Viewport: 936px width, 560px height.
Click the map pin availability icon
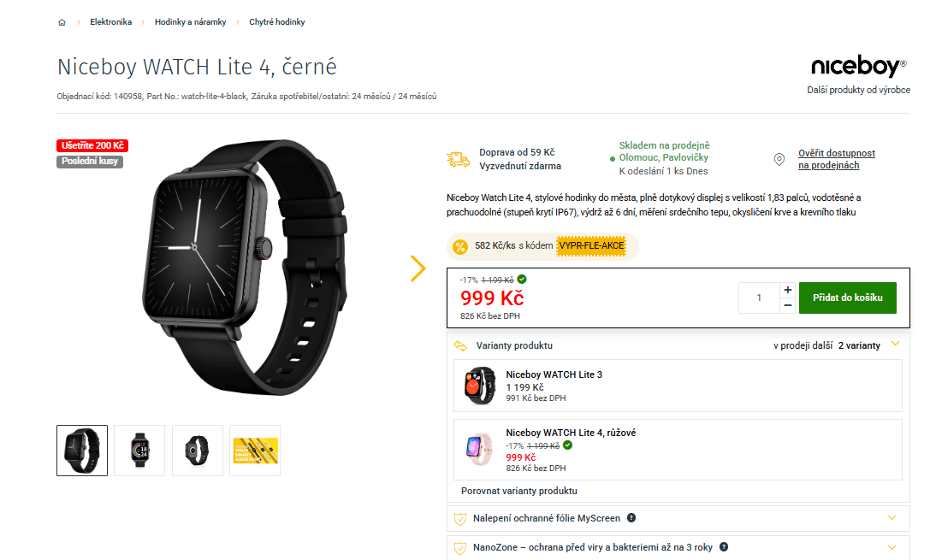point(779,160)
